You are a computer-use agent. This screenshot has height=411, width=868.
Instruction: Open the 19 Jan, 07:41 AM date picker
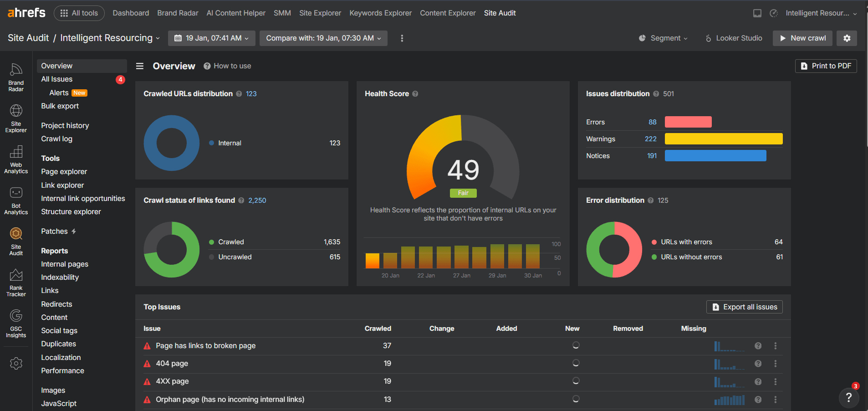pos(211,38)
